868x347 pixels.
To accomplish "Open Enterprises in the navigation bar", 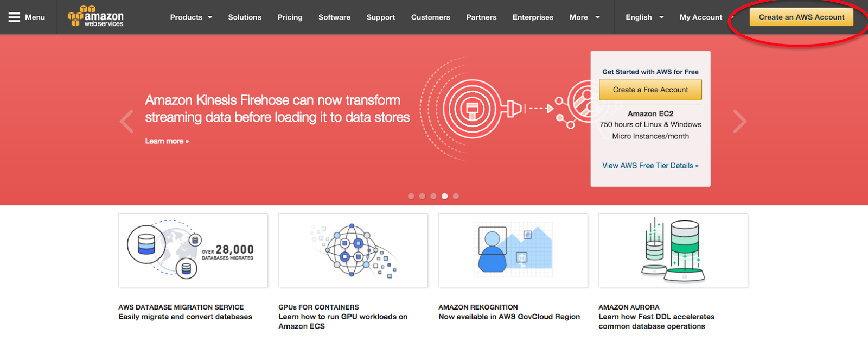I will tap(533, 17).
